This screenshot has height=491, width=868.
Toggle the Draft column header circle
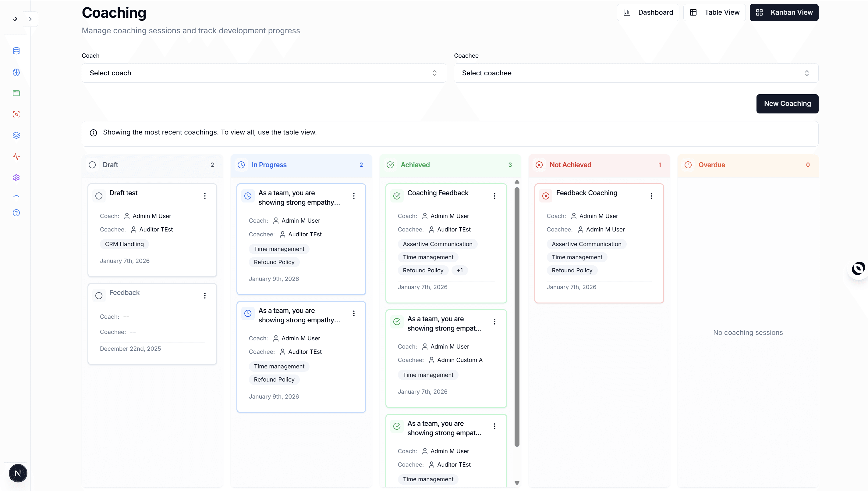tap(92, 165)
